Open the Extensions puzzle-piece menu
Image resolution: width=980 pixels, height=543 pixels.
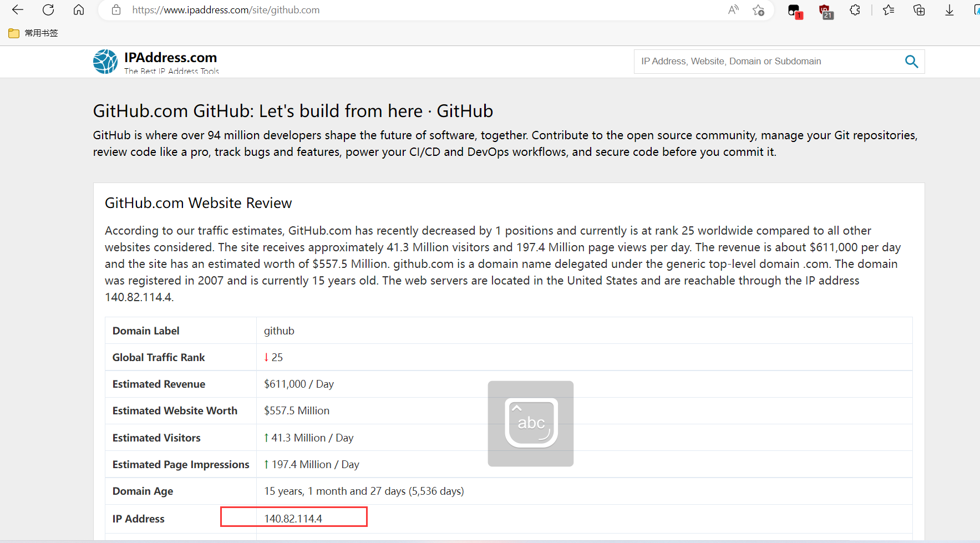855,10
